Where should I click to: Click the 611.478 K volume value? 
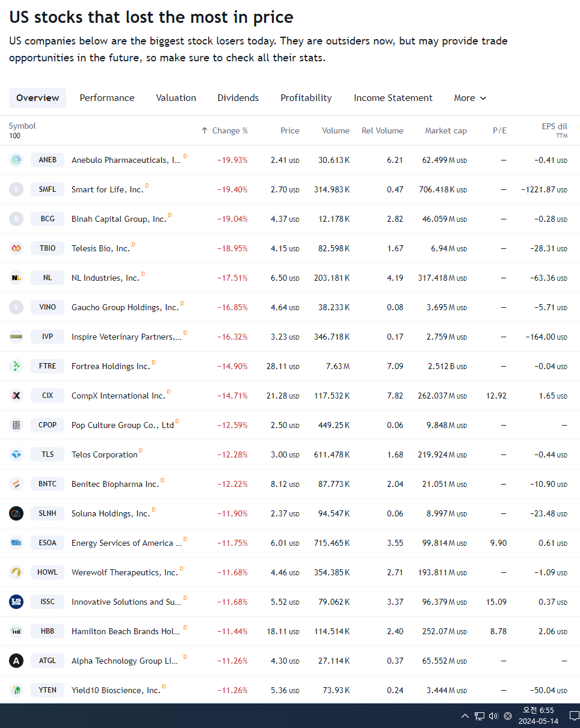pos(332,454)
